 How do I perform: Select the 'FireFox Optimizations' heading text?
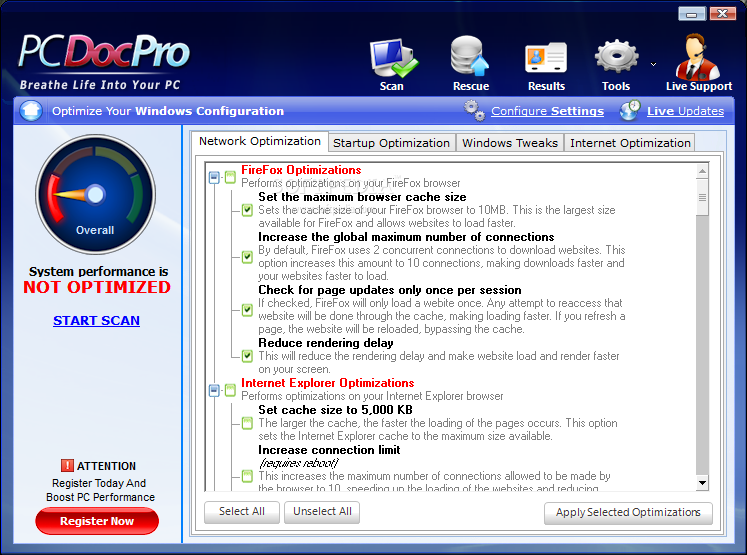301,170
